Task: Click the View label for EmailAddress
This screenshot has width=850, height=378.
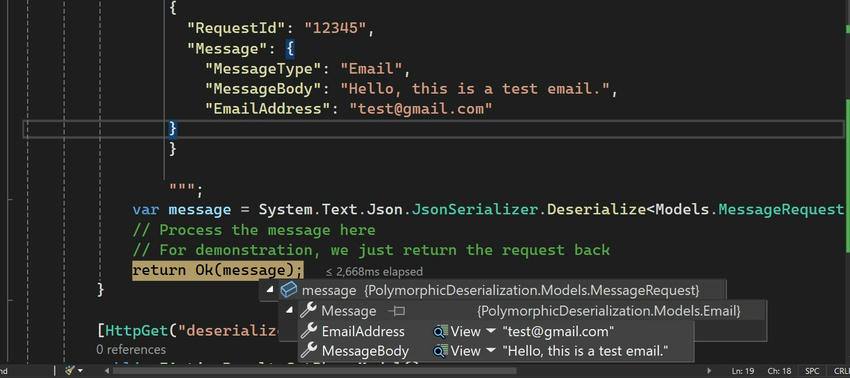Action: tap(465, 331)
